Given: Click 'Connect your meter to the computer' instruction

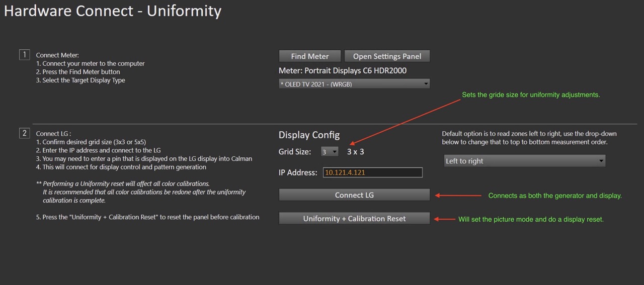Looking at the screenshot, I should pyautogui.click(x=90, y=64).
